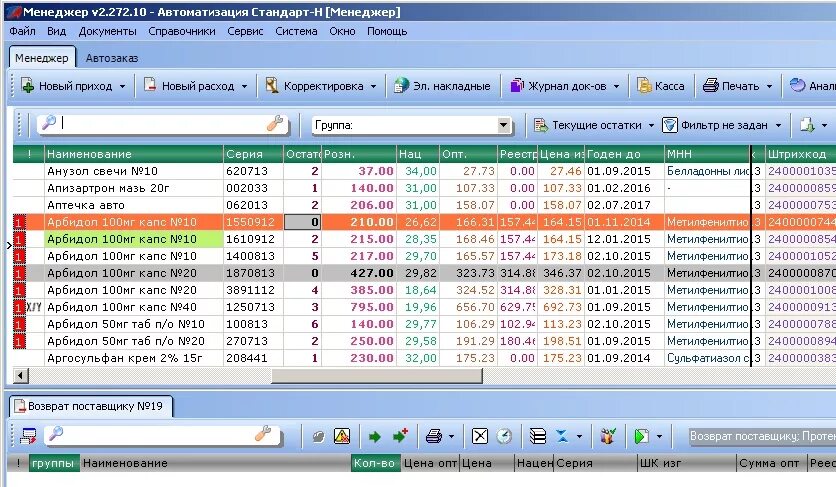Select Аргосульфан крем 2% 15г row

pyautogui.click(x=424, y=358)
